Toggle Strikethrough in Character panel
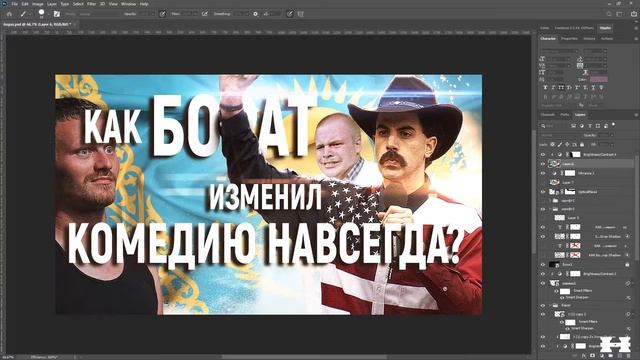Screen dimensions: 640x360 click(x=601, y=87)
